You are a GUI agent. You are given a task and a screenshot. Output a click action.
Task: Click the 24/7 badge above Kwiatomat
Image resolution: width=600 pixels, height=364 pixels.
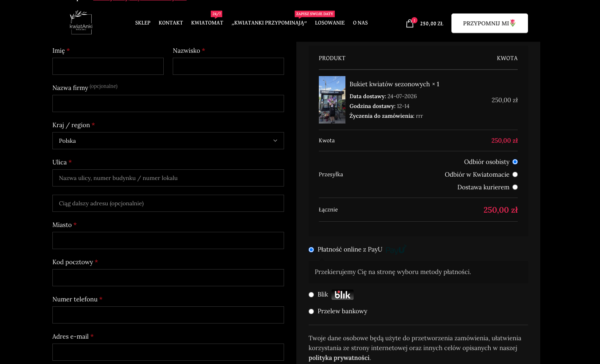pyautogui.click(x=217, y=14)
